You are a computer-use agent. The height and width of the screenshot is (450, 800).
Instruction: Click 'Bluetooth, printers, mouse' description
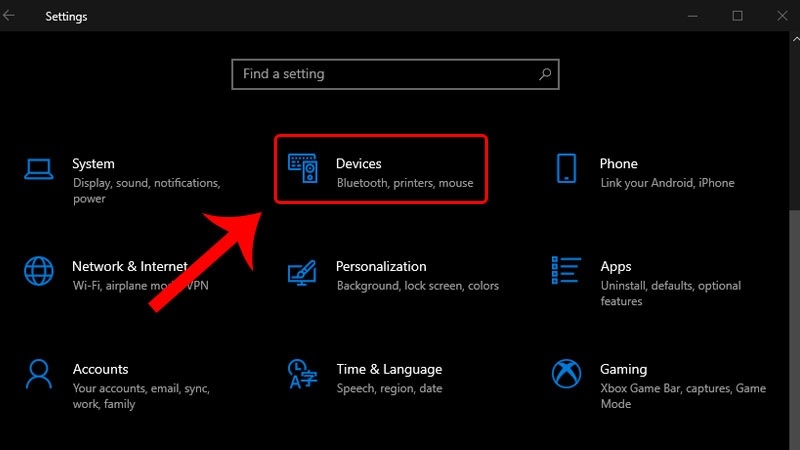click(x=405, y=183)
